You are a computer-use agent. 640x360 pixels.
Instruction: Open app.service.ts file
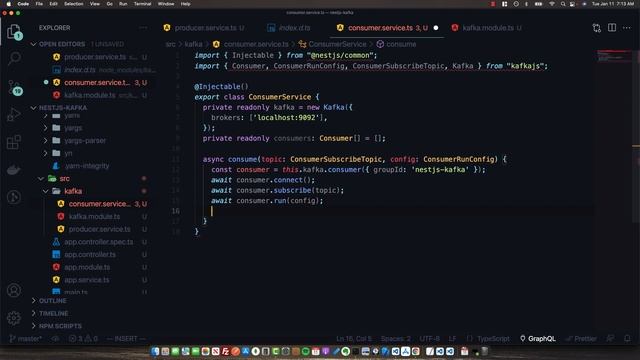[x=87, y=280]
